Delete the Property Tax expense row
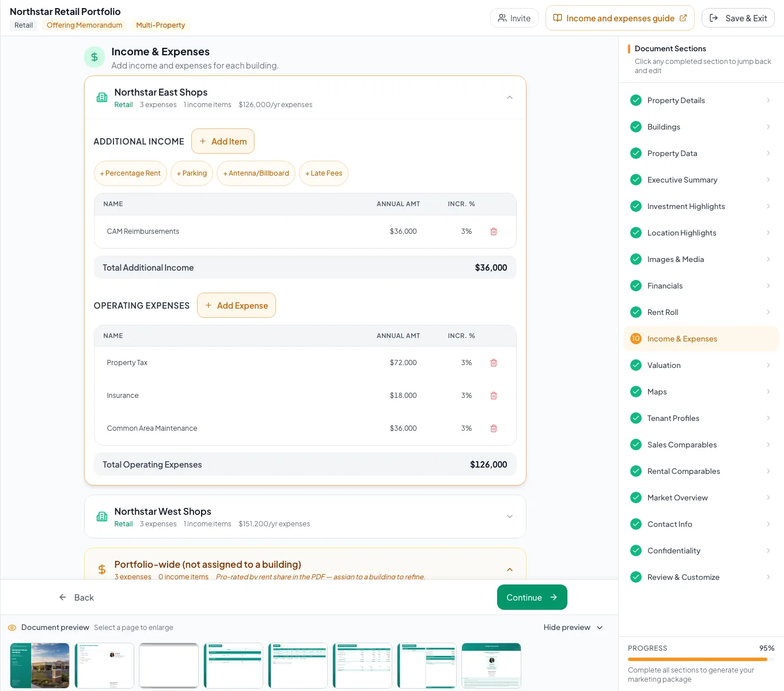784x691 pixels. (494, 363)
